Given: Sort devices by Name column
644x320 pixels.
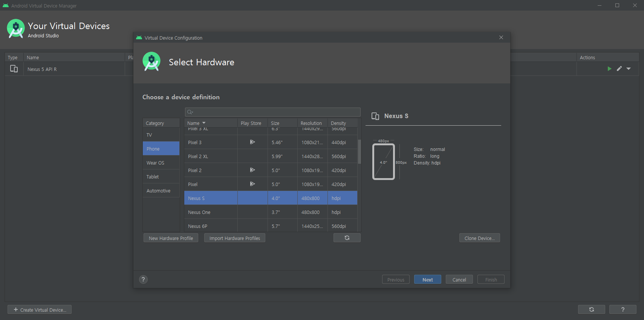Looking at the screenshot, I should 211,123.
